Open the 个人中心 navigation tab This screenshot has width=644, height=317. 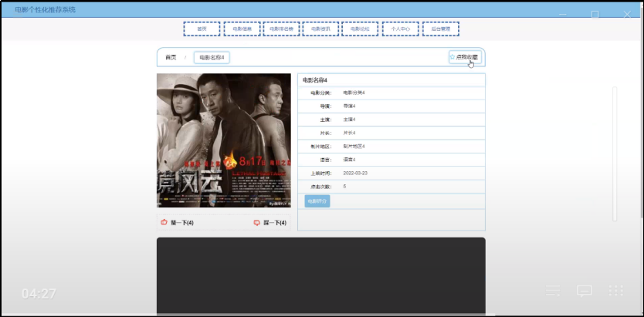tap(401, 29)
